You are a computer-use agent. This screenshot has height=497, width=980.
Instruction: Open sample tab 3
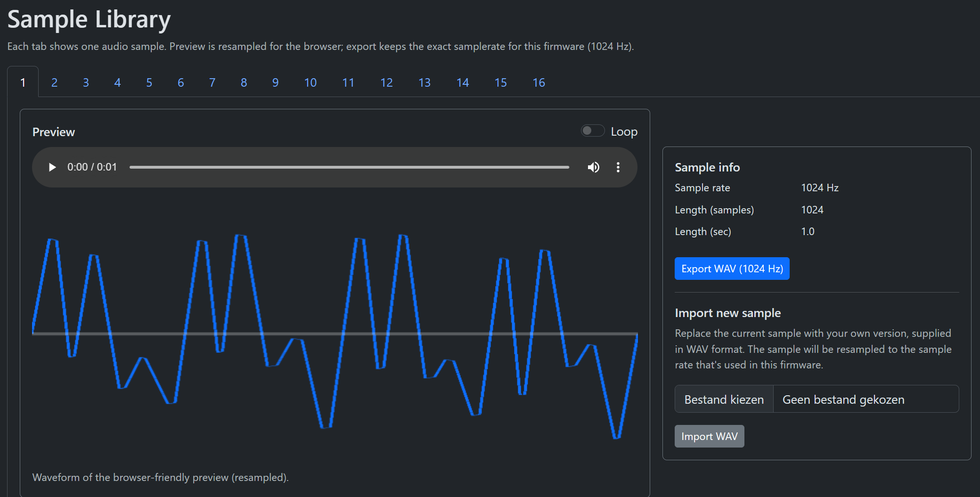(86, 82)
